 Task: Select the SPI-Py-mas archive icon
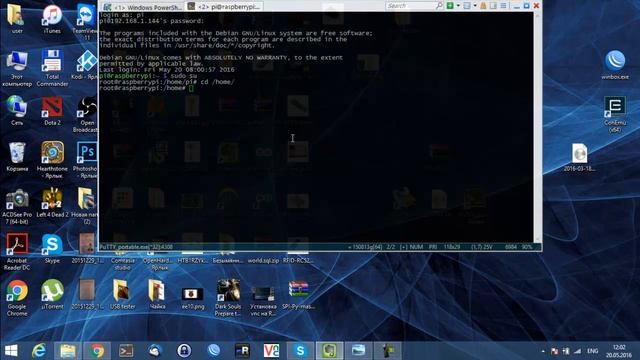[298, 295]
